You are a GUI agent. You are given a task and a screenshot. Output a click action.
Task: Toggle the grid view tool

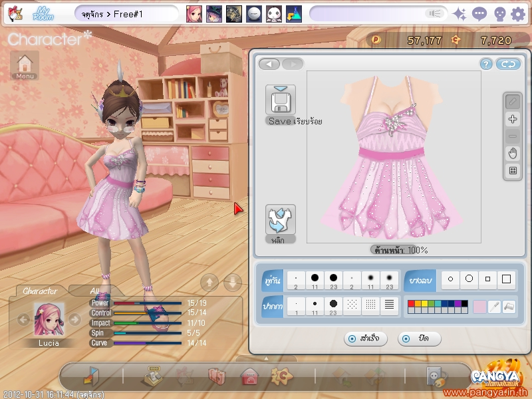513,171
